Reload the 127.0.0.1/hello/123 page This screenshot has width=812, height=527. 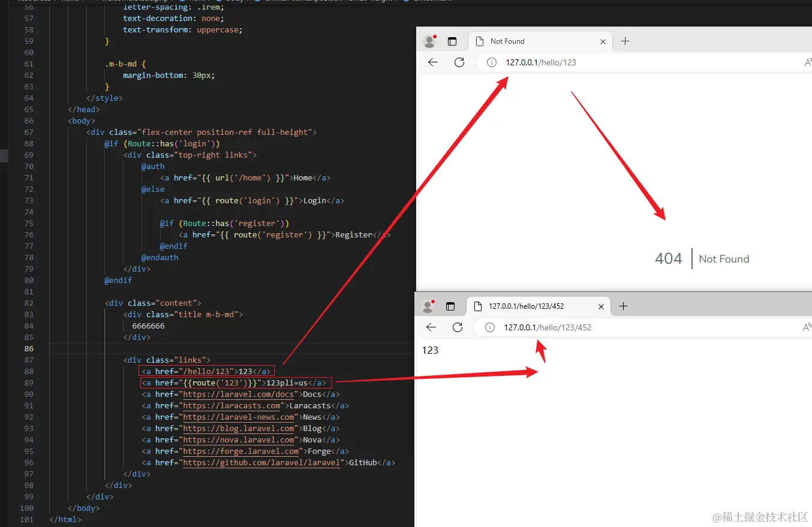tap(459, 62)
